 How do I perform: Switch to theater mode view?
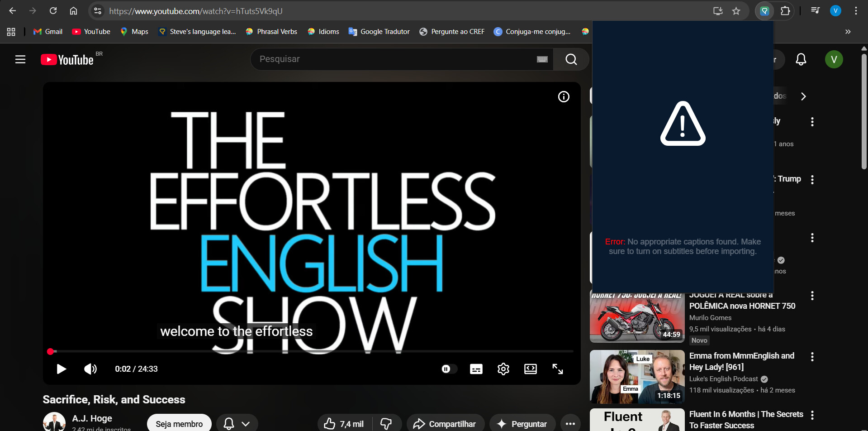pos(530,369)
